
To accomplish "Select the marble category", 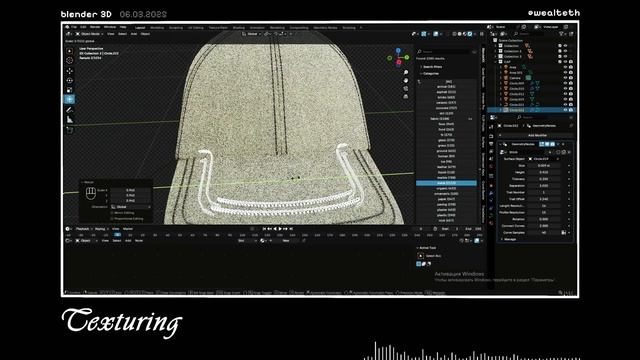I will click(446, 178).
